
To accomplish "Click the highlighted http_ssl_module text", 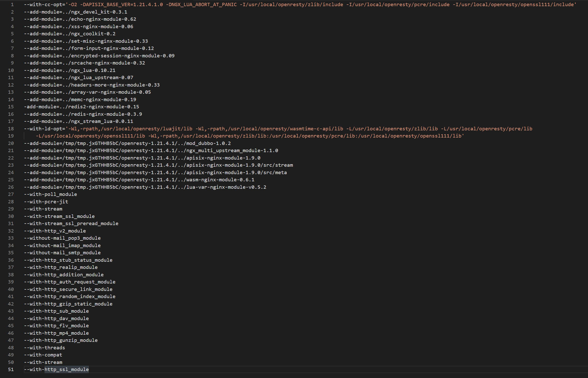I will point(67,370).
